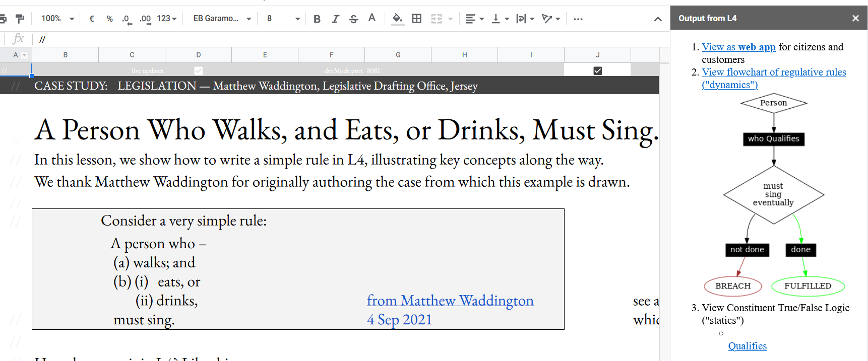Image resolution: width=868 pixels, height=361 pixels.
Task: Collapse the toolbar with the up chevron
Action: 658,19
